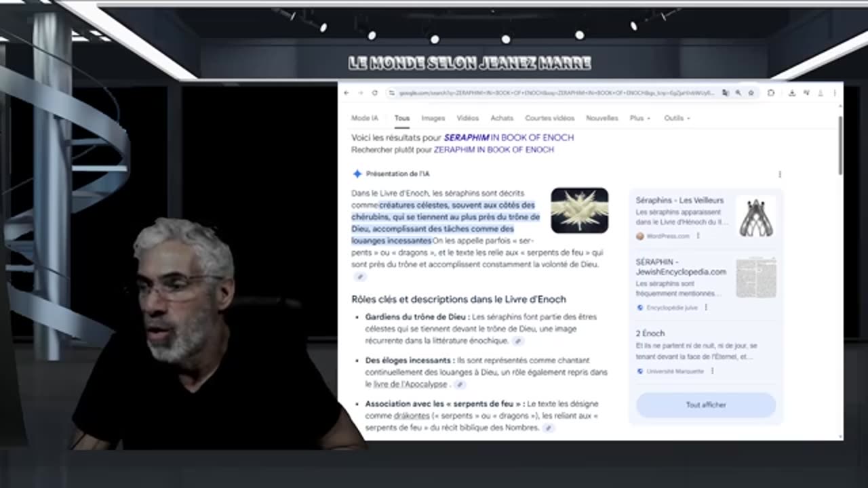The width and height of the screenshot is (868, 488).
Task: Open the browser extensions icon
Action: tap(771, 93)
